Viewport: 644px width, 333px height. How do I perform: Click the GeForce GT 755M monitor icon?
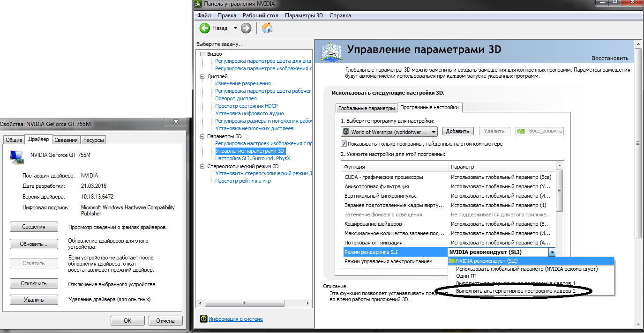click(17, 157)
